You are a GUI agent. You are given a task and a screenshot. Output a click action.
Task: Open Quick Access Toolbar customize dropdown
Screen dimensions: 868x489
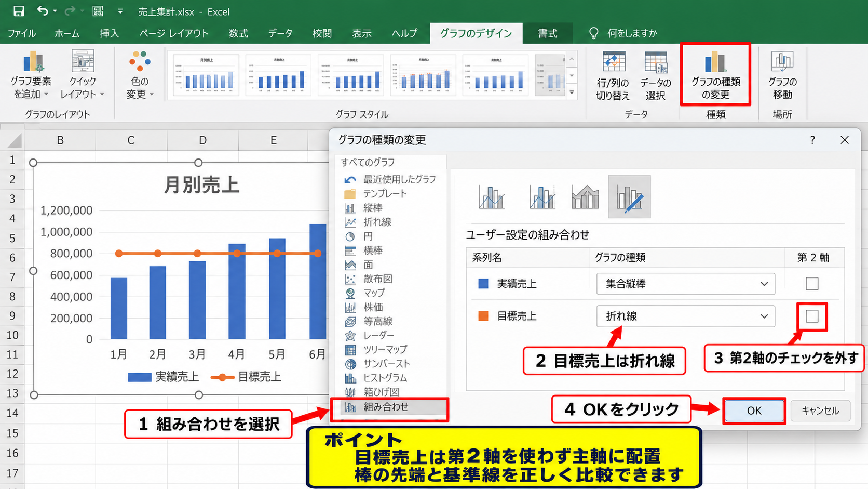point(120,11)
